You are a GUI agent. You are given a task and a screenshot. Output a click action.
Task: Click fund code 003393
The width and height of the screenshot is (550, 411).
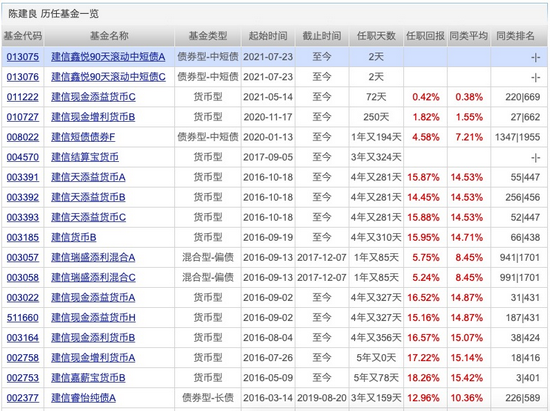pyautogui.click(x=22, y=217)
